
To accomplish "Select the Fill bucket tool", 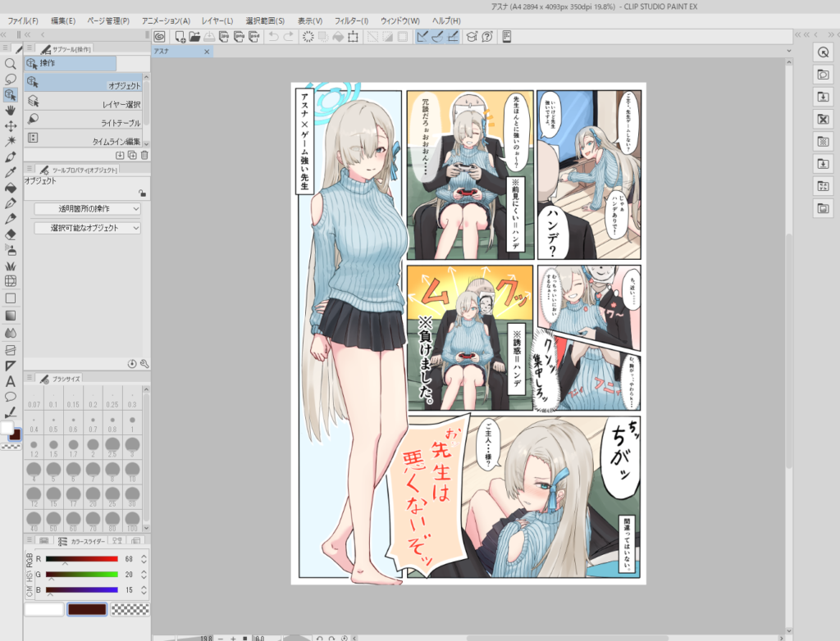I will point(10,188).
